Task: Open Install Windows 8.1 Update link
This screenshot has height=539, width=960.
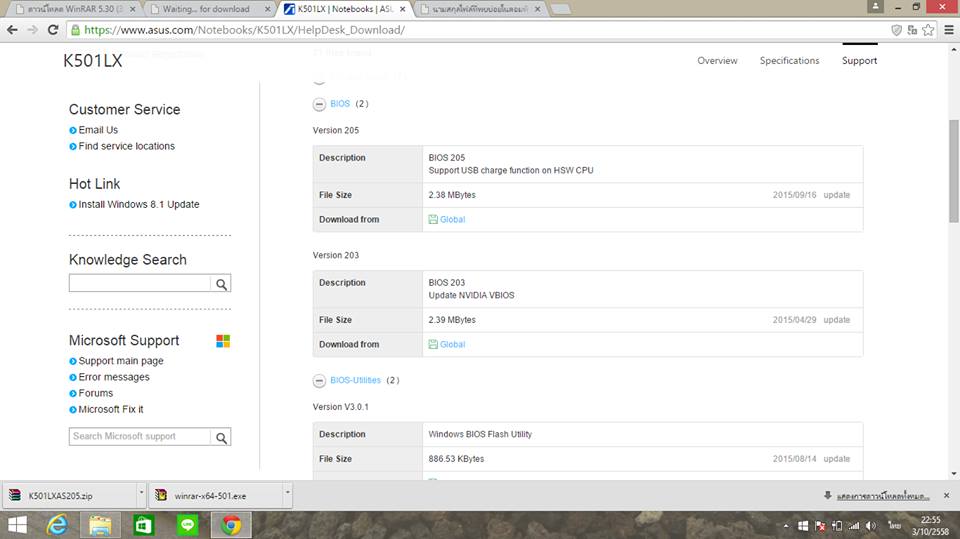Action: tap(139, 204)
